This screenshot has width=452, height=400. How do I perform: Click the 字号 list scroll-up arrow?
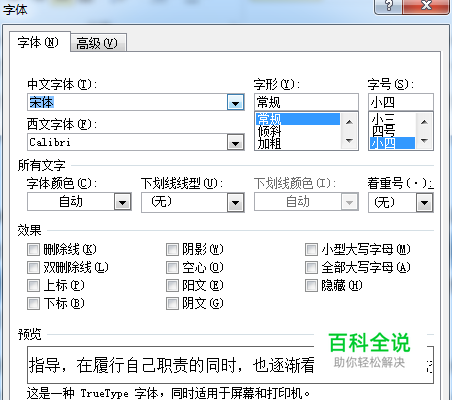(424, 122)
